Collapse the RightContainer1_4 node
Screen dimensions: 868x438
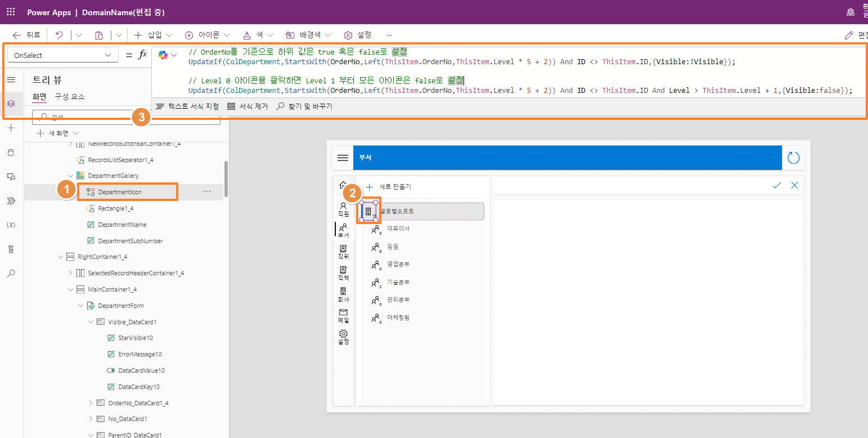60,257
